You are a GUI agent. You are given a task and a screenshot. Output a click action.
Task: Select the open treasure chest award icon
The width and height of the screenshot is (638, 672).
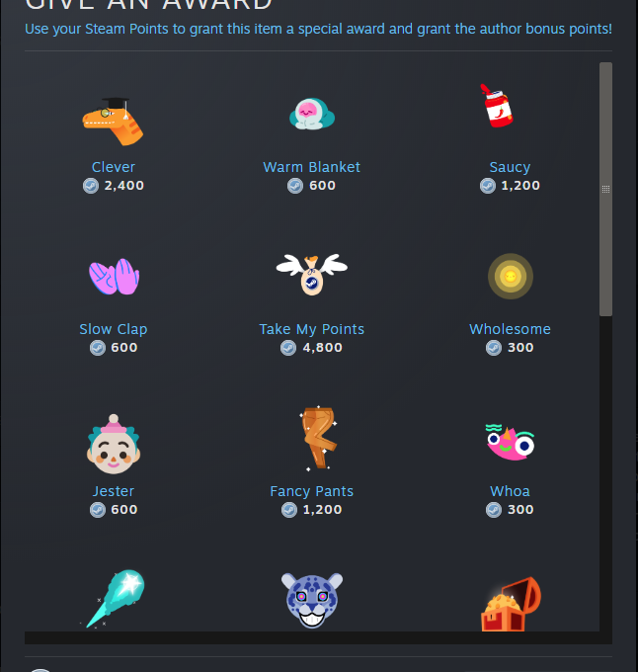[x=511, y=604]
